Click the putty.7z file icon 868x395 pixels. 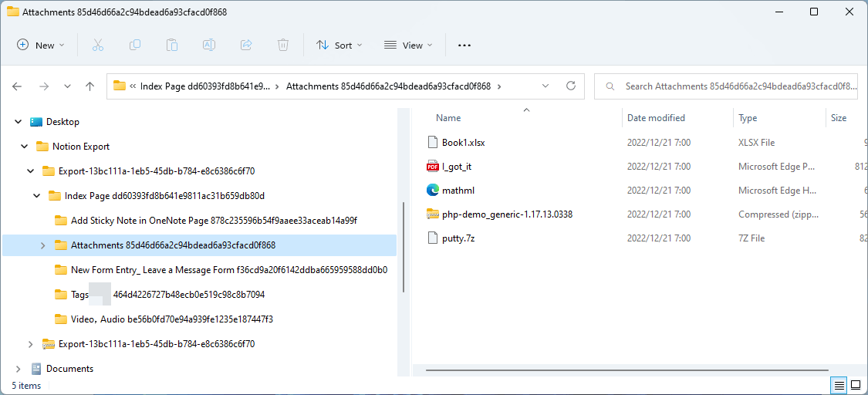coord(432,238)
